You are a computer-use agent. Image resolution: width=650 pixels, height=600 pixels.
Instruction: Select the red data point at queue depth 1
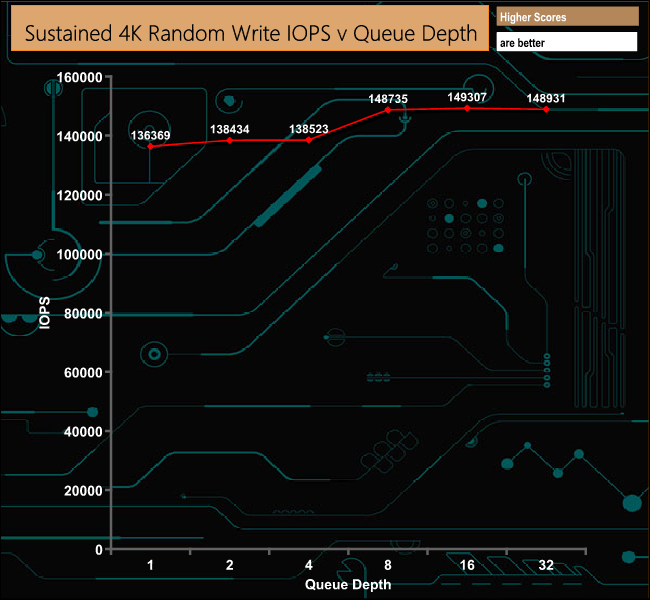(x=150, y=146)
